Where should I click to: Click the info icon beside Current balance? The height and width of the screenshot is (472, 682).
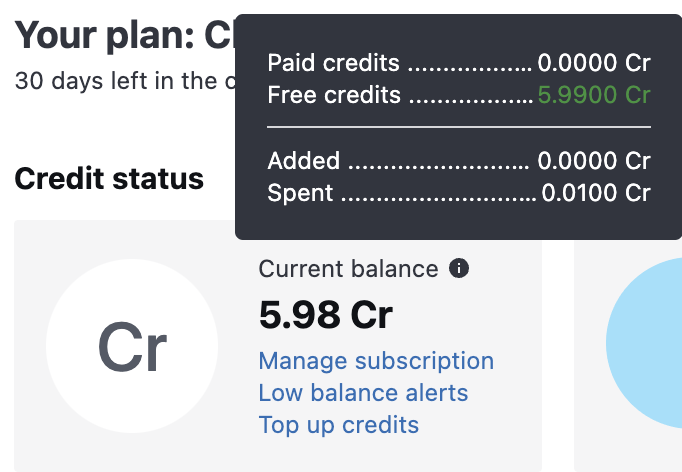[458, 269]
